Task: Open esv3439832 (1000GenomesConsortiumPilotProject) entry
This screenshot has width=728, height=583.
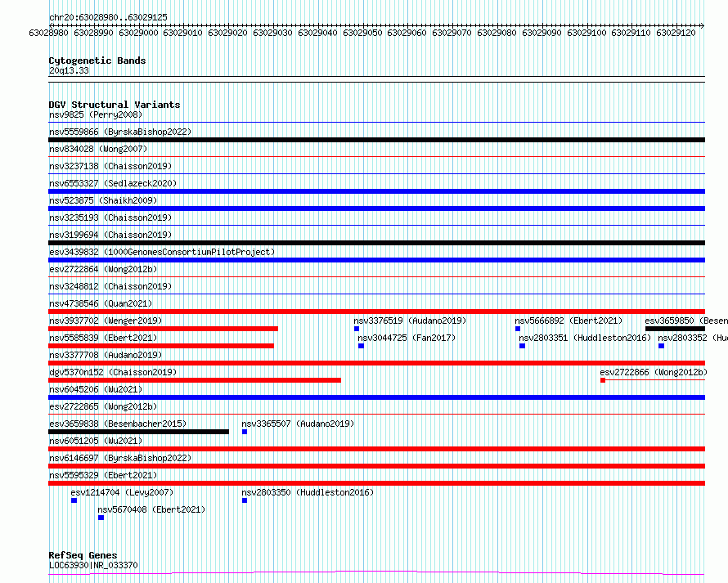Action: (162, 252)
